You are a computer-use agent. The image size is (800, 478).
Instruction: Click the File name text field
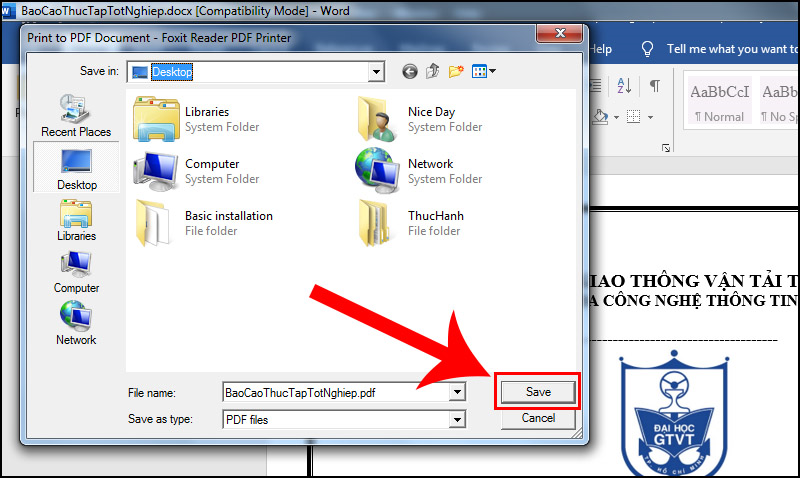[x=335, y=393]
